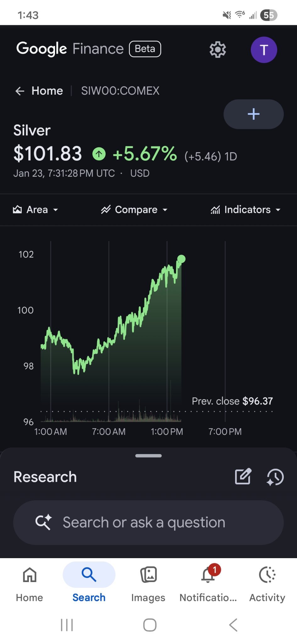
Task: Add Silver using the plus button
Action: (x=253, y=114)
